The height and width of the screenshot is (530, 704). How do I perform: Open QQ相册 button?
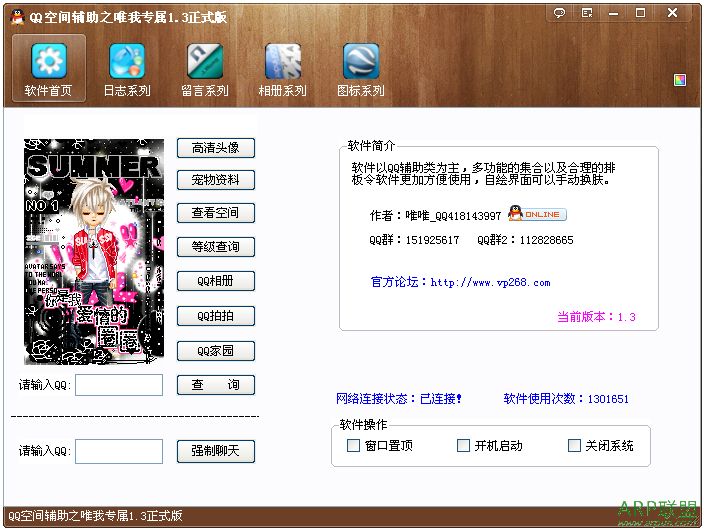pyautogui.click(x=216, y=281)
